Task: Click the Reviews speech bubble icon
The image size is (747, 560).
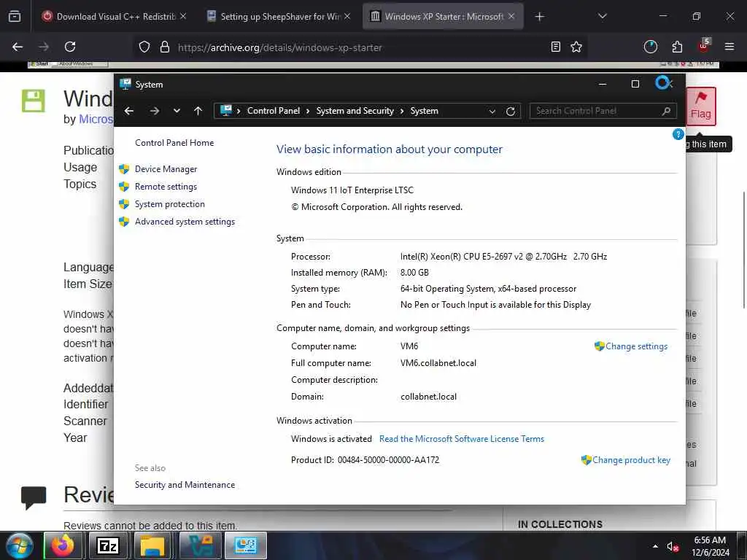Action: (x=34, y=497)
